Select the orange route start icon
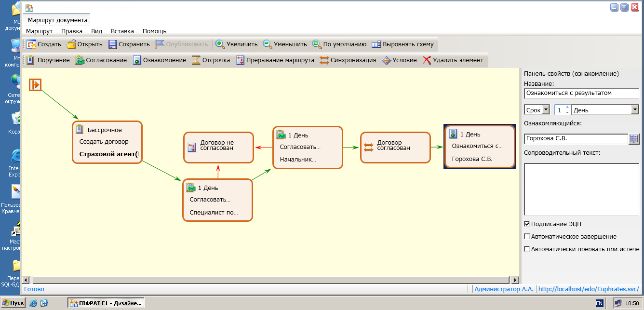644x310 pixels. click(35, 85)
